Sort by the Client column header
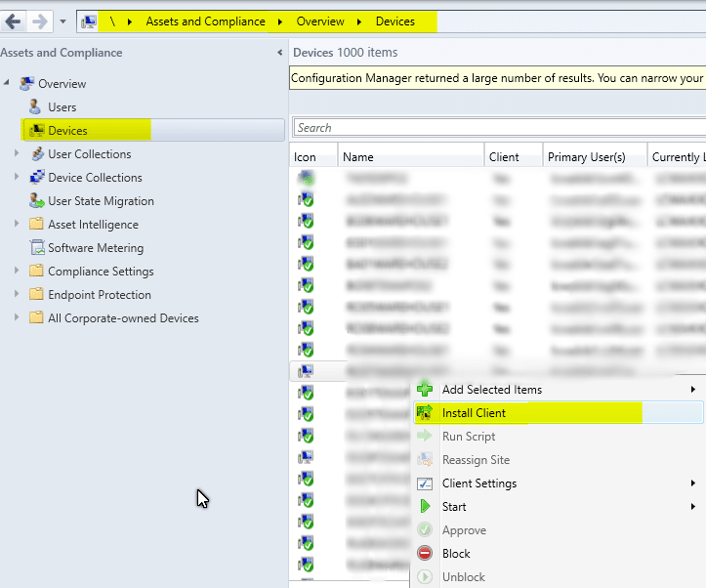This screenshot has width=706, height=588. (x=514, y=156)
